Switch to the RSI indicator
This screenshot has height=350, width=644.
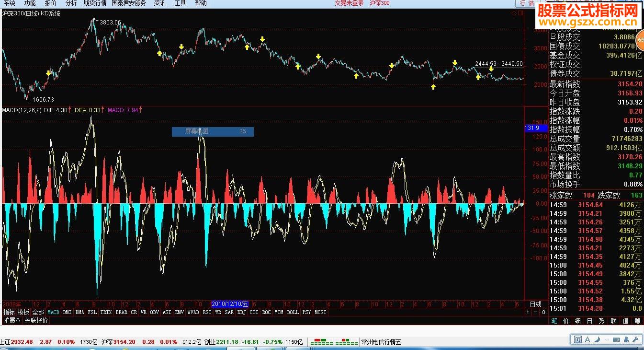[x=207, y=312]
